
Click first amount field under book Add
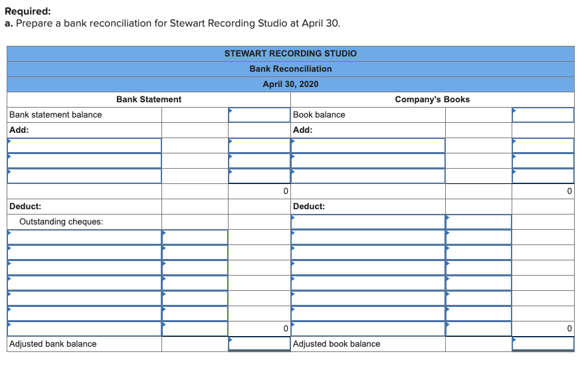[x=543, y=145]
